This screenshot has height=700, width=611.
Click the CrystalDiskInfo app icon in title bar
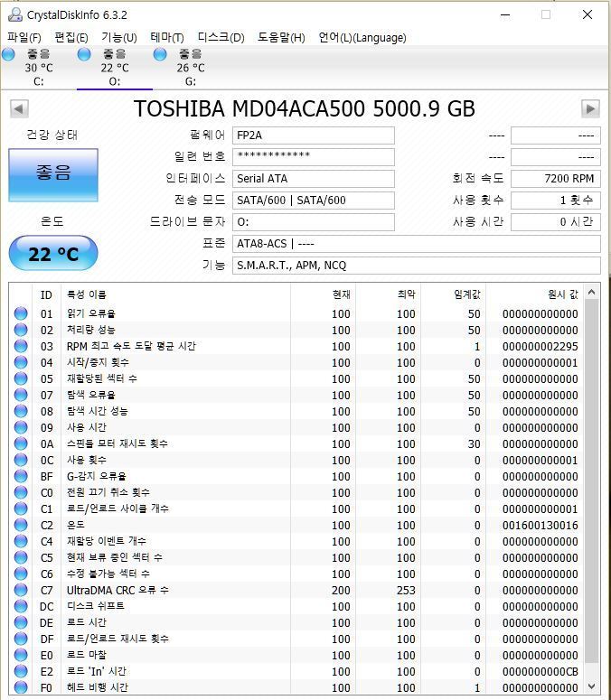point(15,14)
